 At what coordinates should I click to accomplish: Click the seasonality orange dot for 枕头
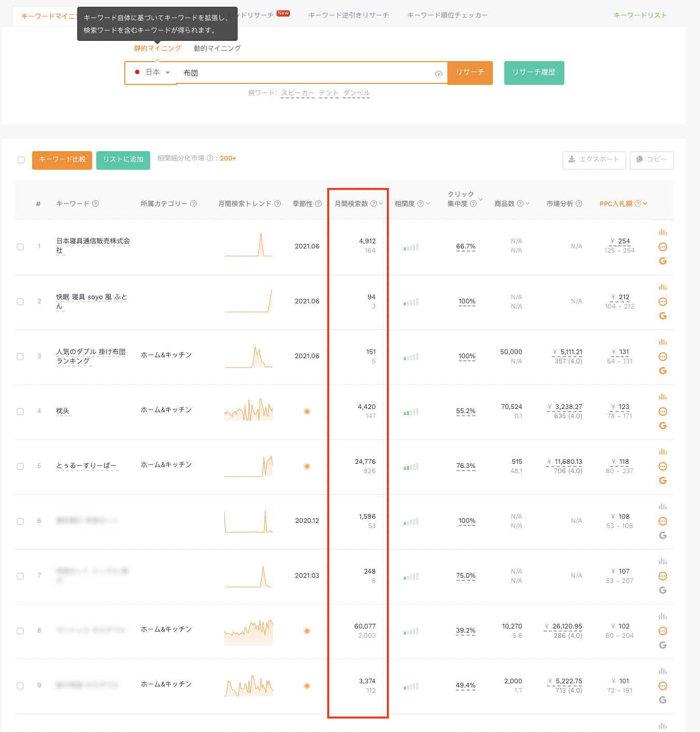(307, 412)
